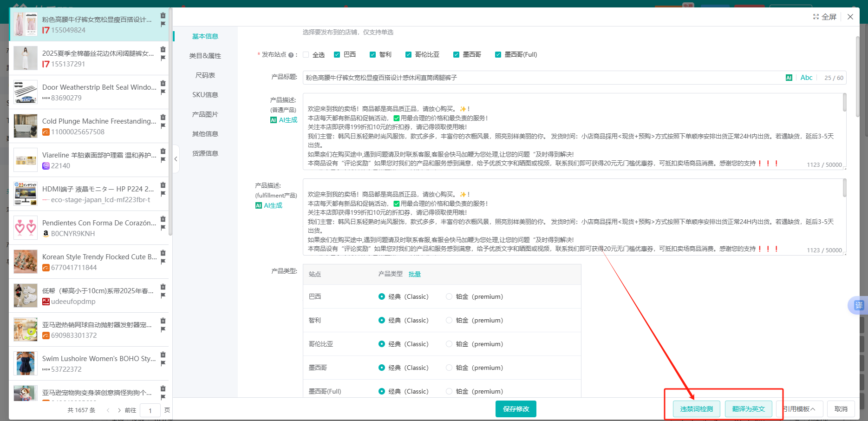This screenshot has height=421, width=868.
Task: Delete the Door Weatherstrip Belt Seal item
Action: point(163,83)
